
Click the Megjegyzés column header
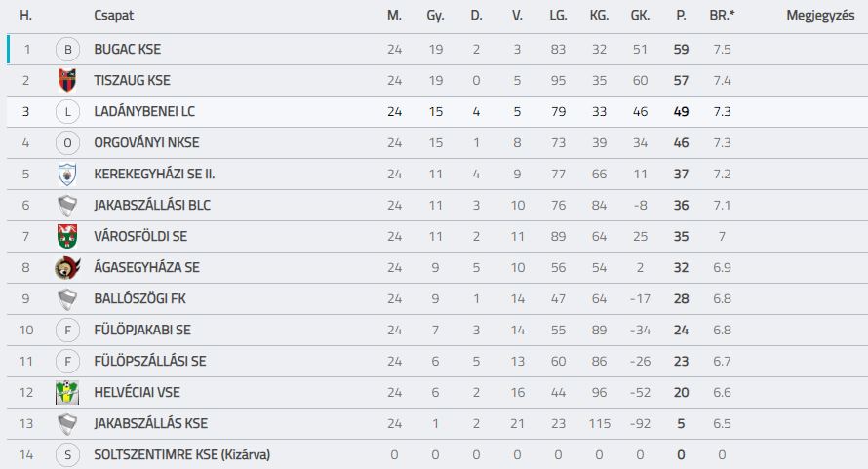[820, 16]
